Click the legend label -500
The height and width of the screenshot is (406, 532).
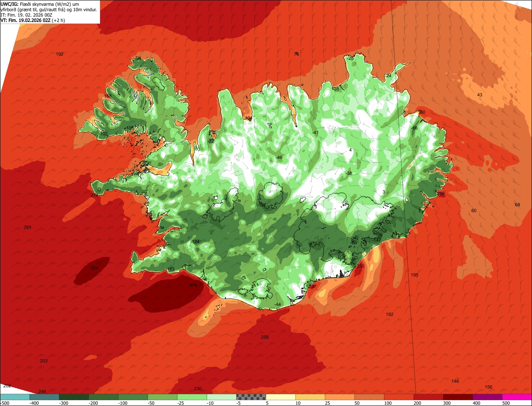pyautogui.click(x=5, y=403)
